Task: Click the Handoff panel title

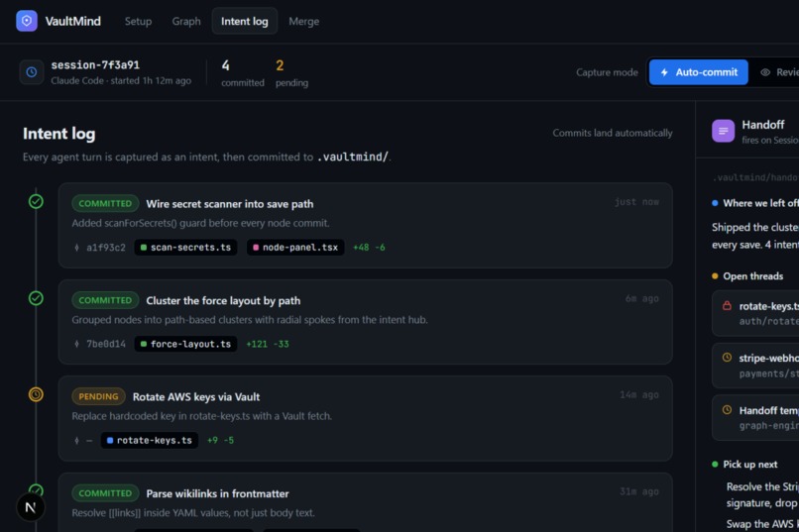Action: click(x=763, y=125)
